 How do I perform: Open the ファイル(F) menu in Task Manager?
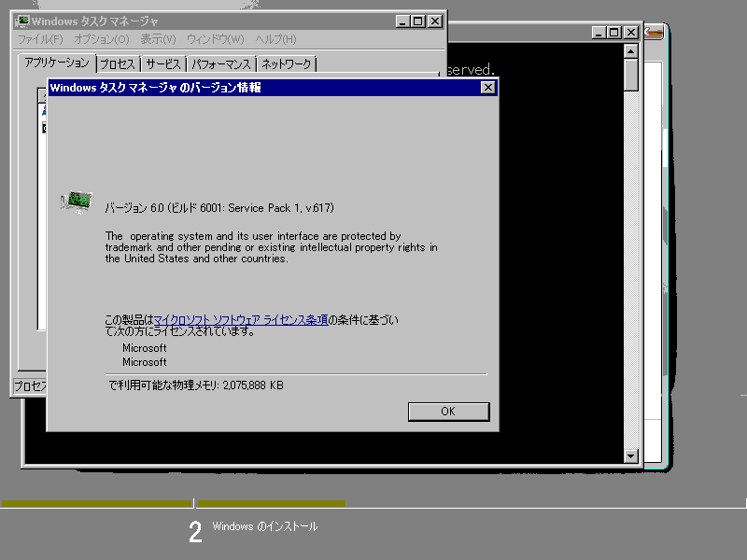point(40,39)
